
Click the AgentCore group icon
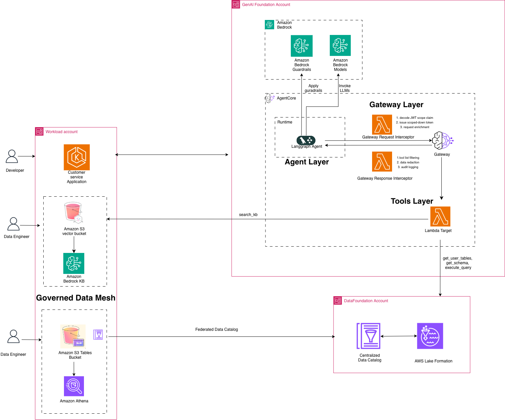(269, 98)
